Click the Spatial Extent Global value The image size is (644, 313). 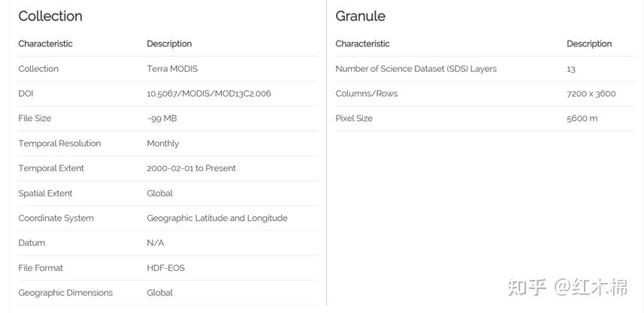click(x=159, y=193)
